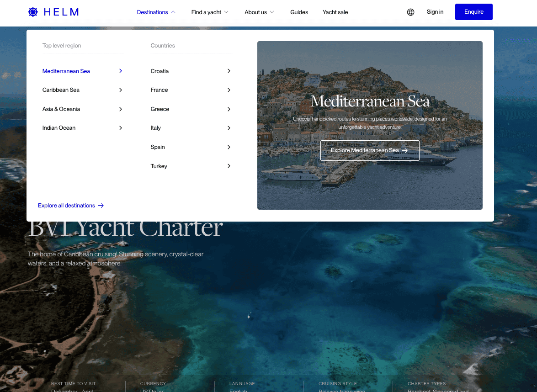Expand the Find a yacht dropdown
The image size is (537, 392).
[x=210, y=12]
